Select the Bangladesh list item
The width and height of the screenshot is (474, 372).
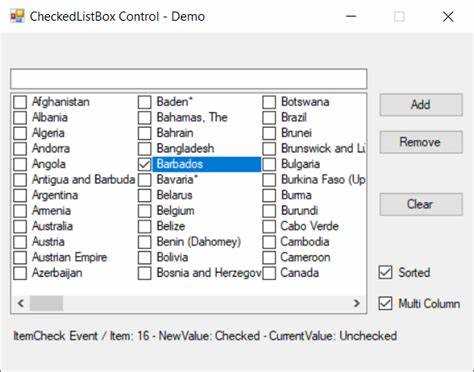pos(185,149)
